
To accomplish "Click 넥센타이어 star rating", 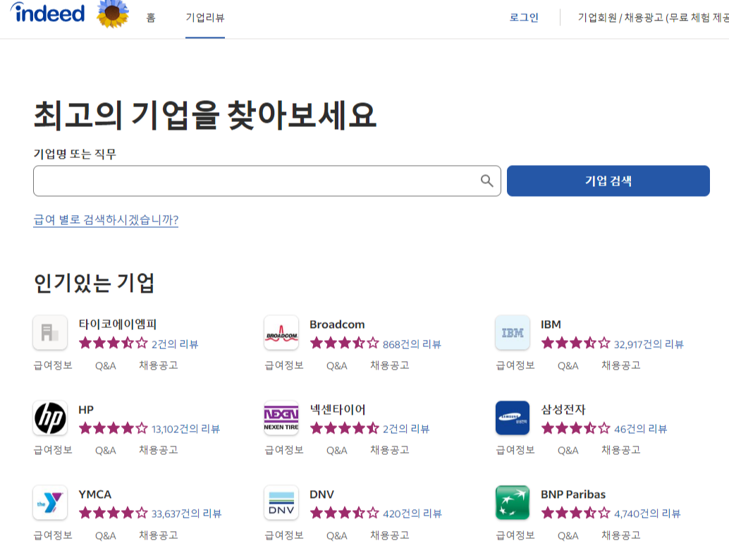I will click(x=345, y=428).
